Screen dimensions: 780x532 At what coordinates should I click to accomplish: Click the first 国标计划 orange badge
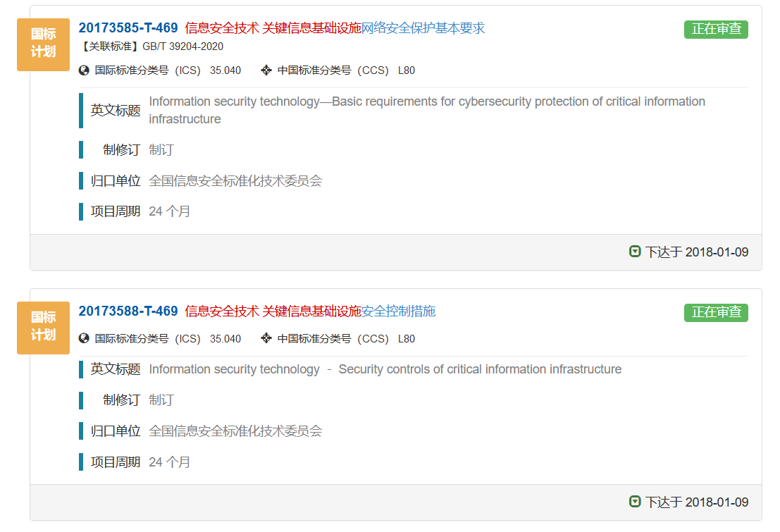tap(43, 44)
